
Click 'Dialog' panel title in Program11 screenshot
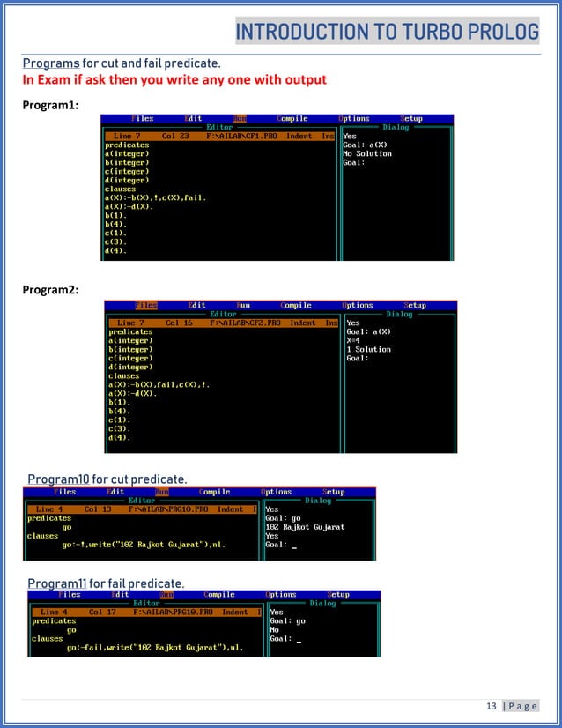[x=322, y=603]
